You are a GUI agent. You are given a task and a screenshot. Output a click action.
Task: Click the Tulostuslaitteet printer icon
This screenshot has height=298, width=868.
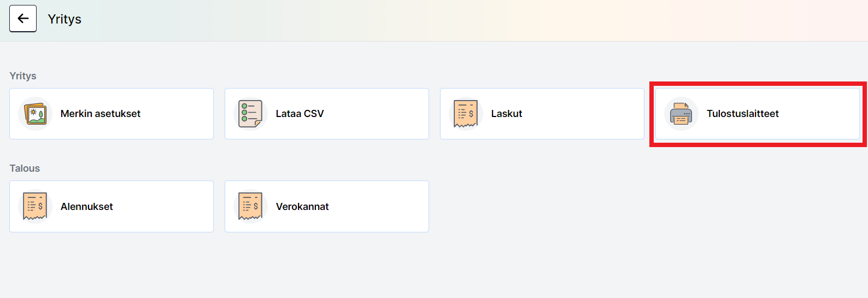coord(681,114)
